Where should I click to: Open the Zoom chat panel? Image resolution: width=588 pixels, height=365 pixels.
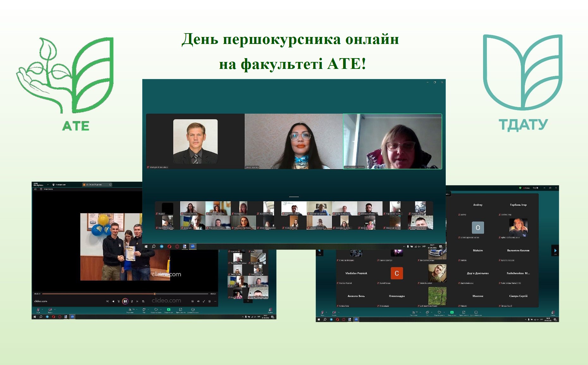click(144, 309)
